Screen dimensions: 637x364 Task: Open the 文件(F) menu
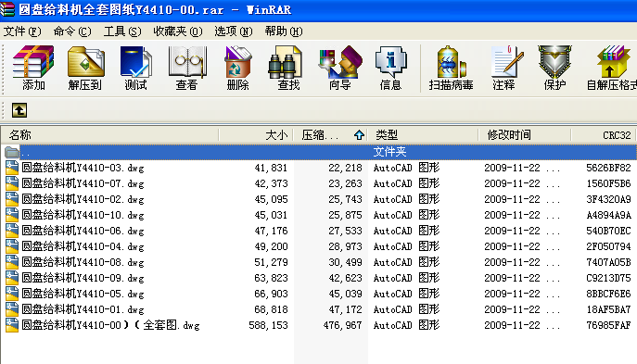(x=22, y=31)
